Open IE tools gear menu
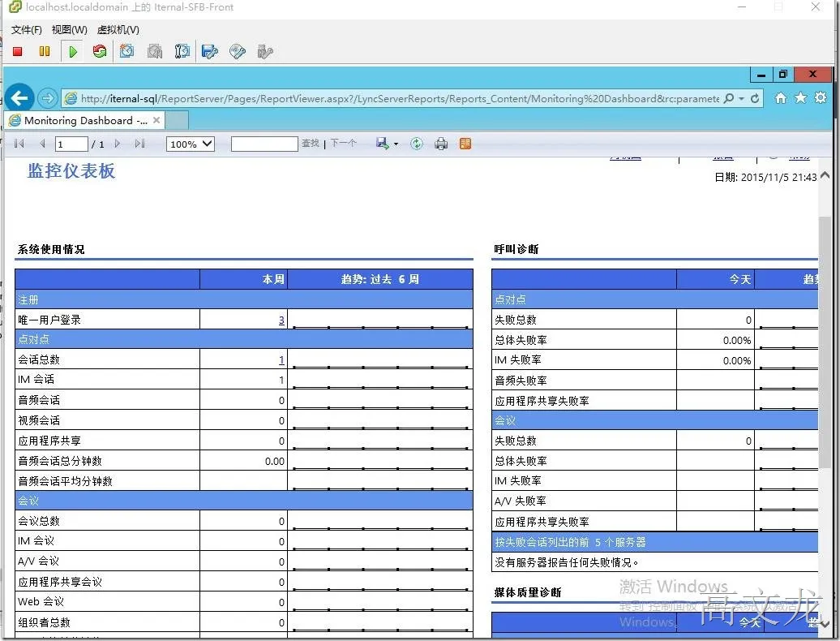840x641 pixels. [x=821, y=97]
